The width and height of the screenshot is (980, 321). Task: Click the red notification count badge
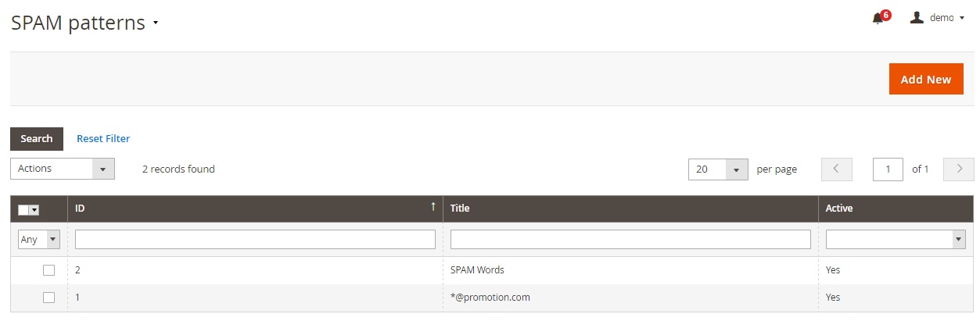point(885,15)
